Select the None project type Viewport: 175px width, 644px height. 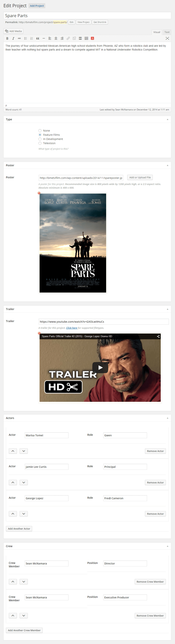tap(40, 131)
